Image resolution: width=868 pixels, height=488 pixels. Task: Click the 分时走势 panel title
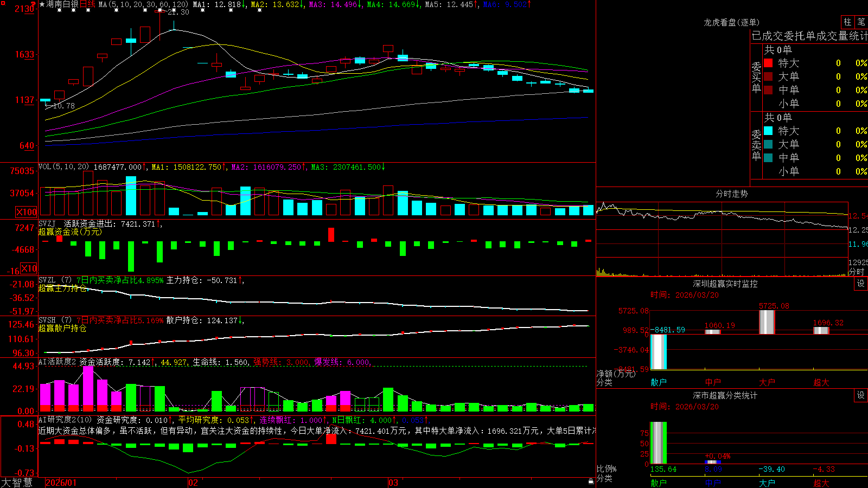[731, 194]
